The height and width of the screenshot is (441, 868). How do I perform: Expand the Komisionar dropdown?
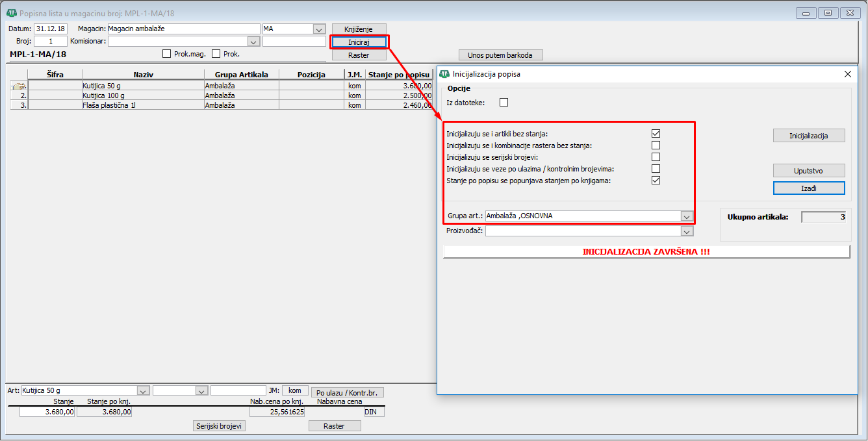click(253, 42)
